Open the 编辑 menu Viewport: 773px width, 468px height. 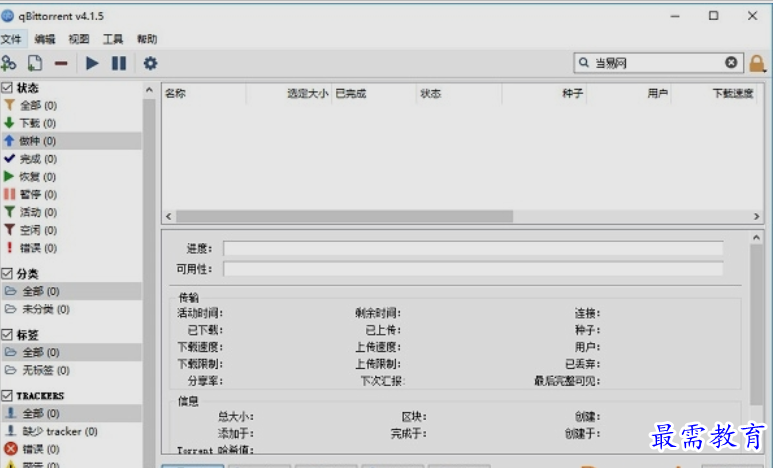(45, 39)
